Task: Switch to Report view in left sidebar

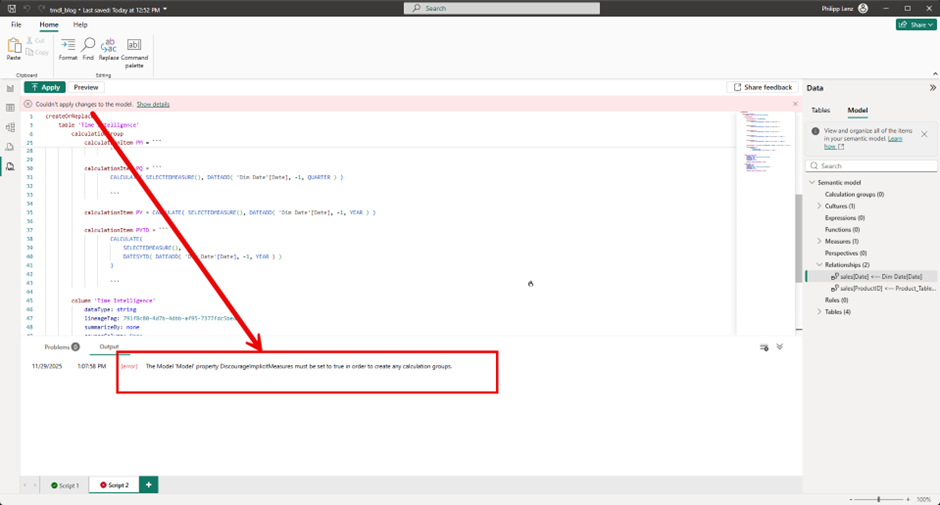Action: click(10, 88)
